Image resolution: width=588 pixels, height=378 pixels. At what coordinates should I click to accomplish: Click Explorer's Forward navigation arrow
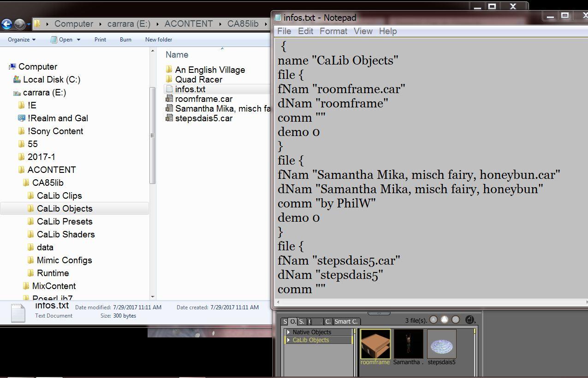click(19, 24)
